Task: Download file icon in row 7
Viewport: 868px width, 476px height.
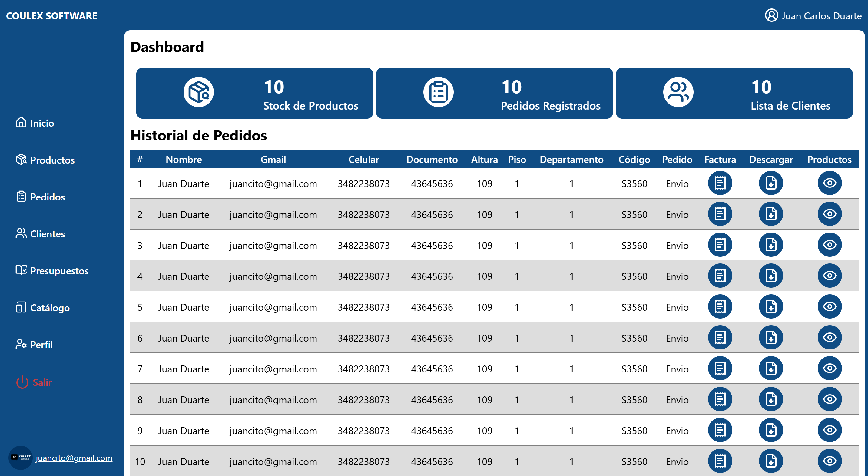Action: coord(770,369)
